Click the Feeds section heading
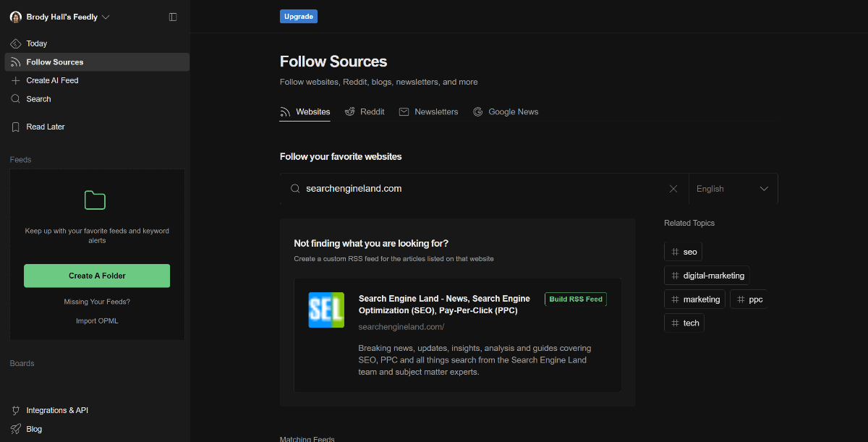The image size is (868, 442). tap(20, 160)
